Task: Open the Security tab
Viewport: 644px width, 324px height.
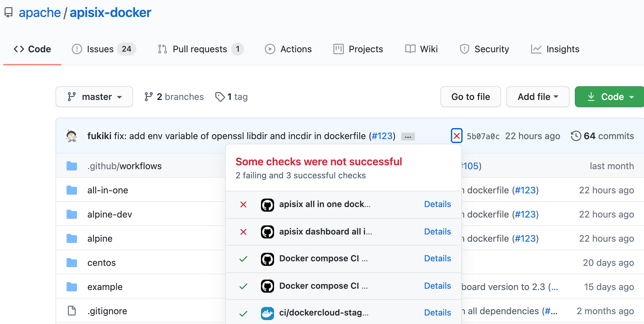Action: pyautogui.click(x=484, y=49)
